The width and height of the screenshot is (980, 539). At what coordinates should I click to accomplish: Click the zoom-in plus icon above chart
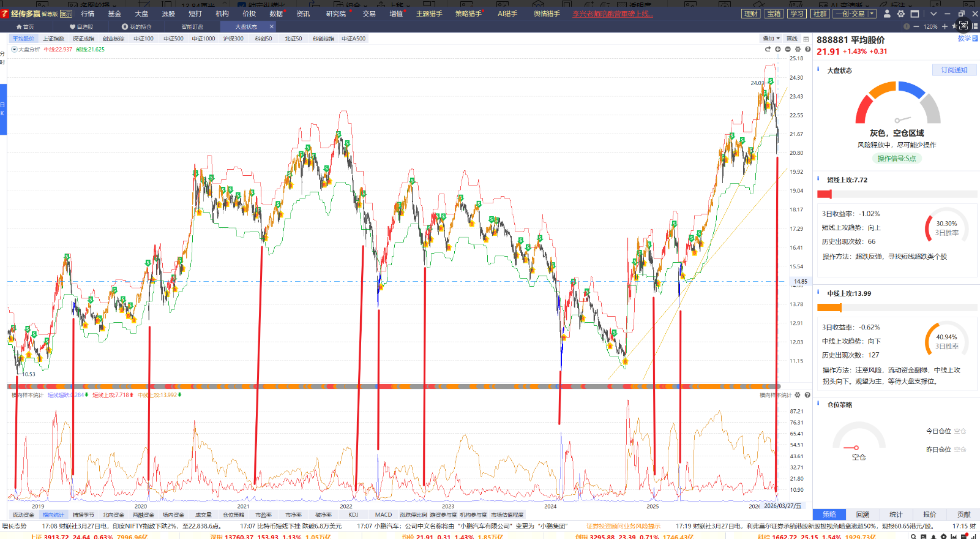778,50
